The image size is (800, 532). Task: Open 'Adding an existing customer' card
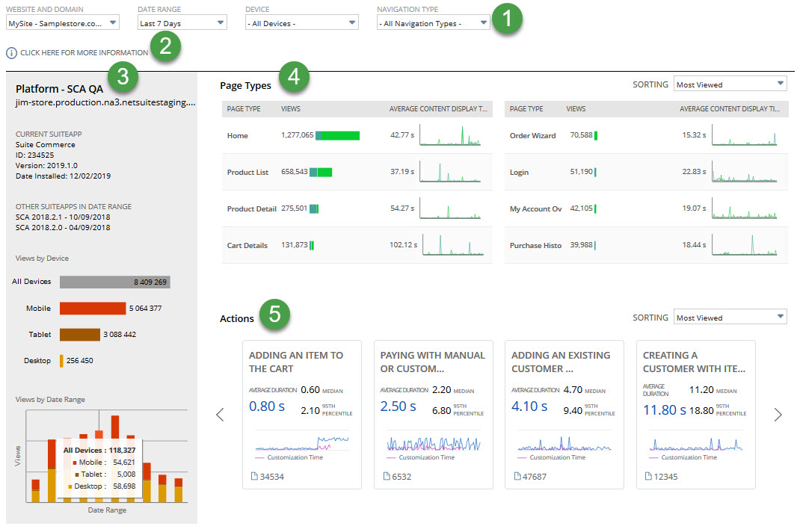(x=564, y=415)
